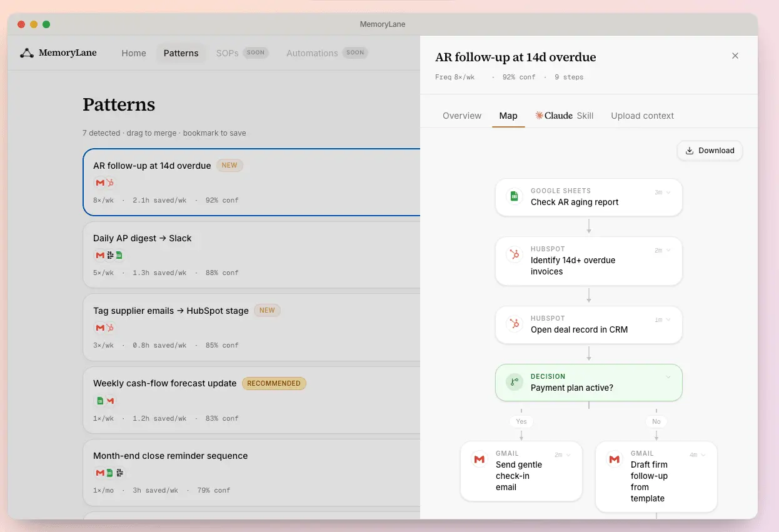Open the Claude Skill tab
The width and height of the screenshot is (779, 532).
point(564,116)
